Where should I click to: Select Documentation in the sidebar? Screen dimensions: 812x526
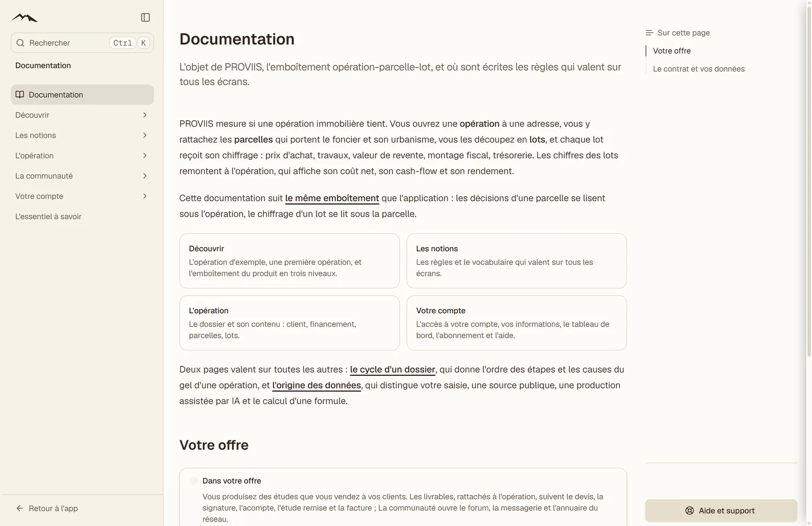click(x=82, y=95)
